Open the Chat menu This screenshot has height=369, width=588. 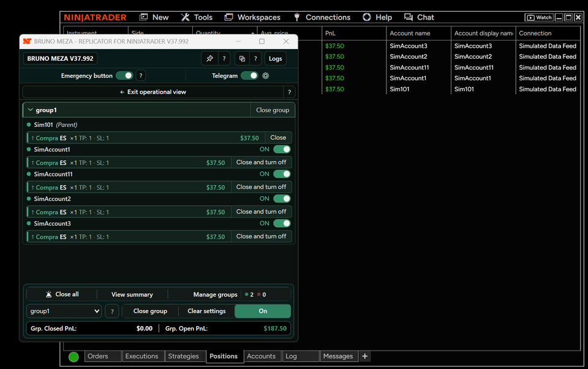(x=419, y=17)
